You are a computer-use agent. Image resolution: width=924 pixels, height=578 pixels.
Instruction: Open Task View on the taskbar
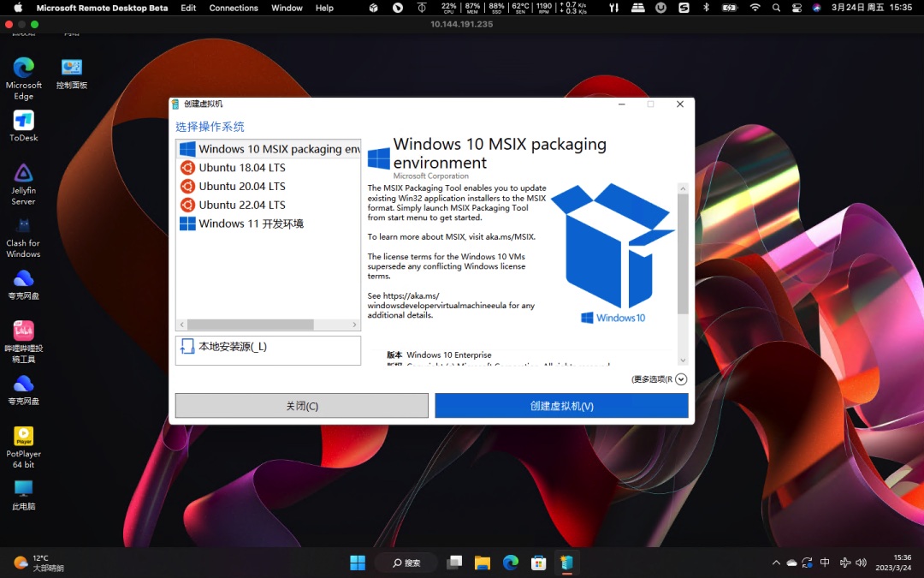[x=454, y=563]
